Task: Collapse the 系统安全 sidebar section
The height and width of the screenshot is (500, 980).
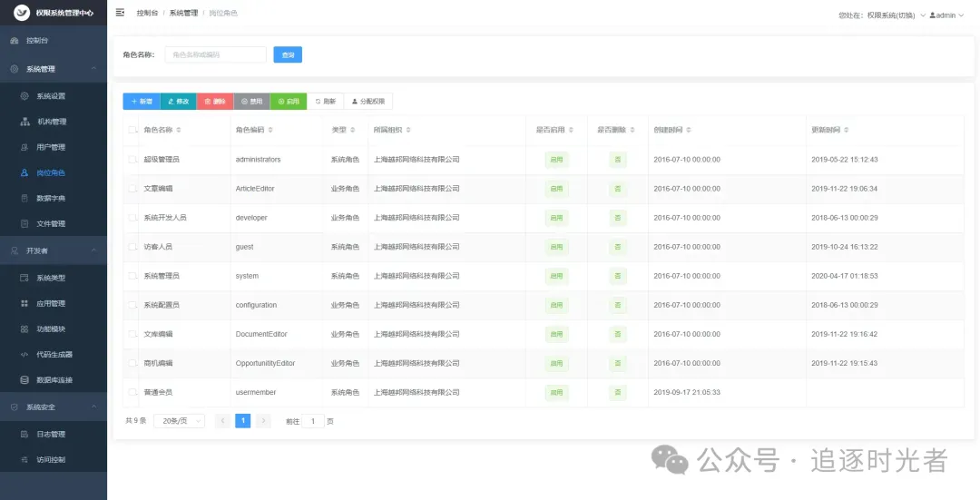Action: (93, 407)
